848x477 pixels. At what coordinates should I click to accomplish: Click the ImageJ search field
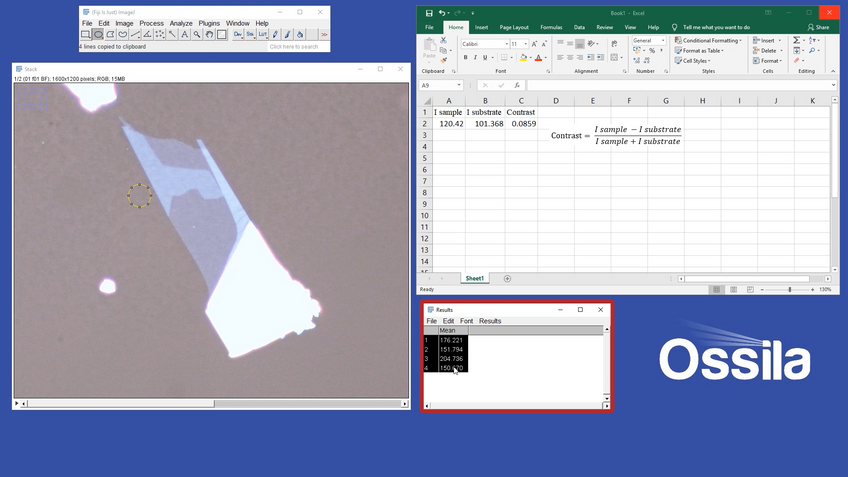point(297,47)
